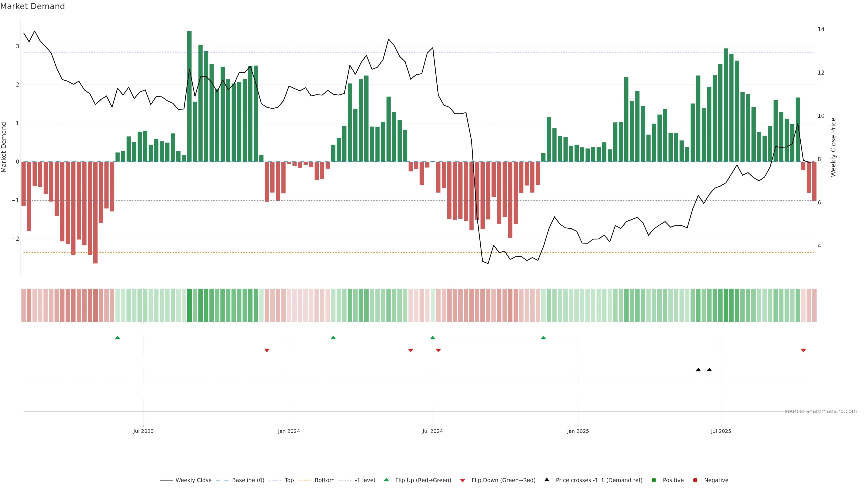This screenshot has height=488, width=868.
Task: Click the second black price-cross triangle marker
Action: [709, 370]
